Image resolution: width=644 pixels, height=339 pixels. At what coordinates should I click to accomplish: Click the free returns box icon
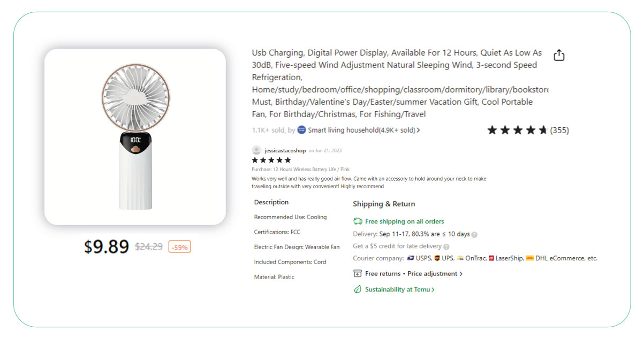[x=358, y=274]
